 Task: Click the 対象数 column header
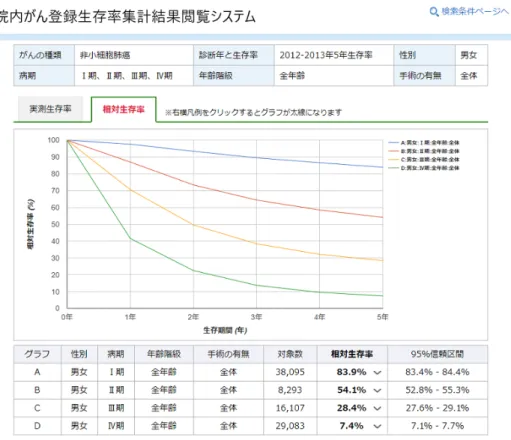[x=290, y=354]
